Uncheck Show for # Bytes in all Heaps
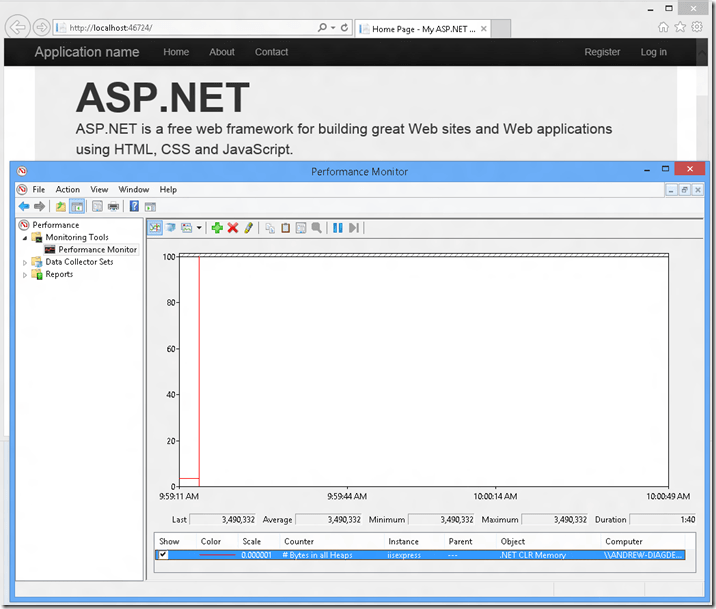This screenshot has height=609, width=716. (x=163, y=555)
